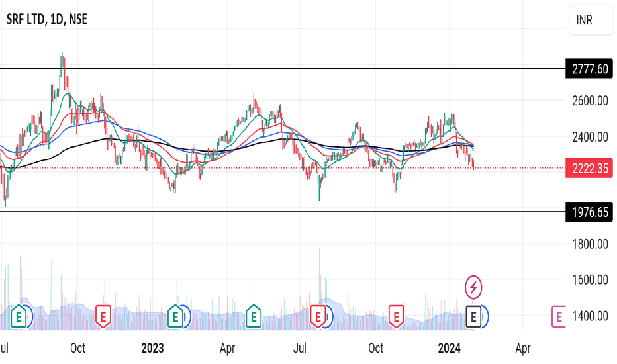
Task: Open red earnings marker after Oct 2023
Action: (x=397, y=316)
